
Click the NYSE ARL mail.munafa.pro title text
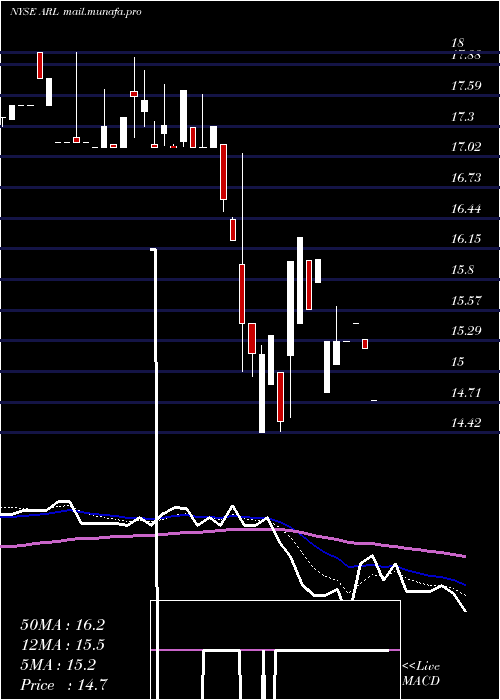click(x=75, y=12)
